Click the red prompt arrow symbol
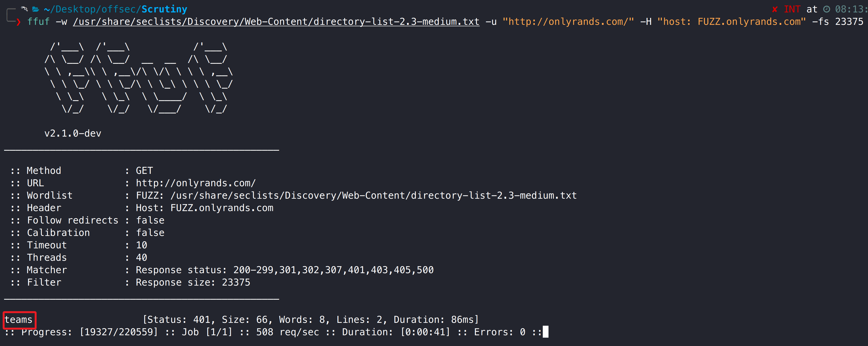This screenshot has width=868, height=346. [19, 22]
